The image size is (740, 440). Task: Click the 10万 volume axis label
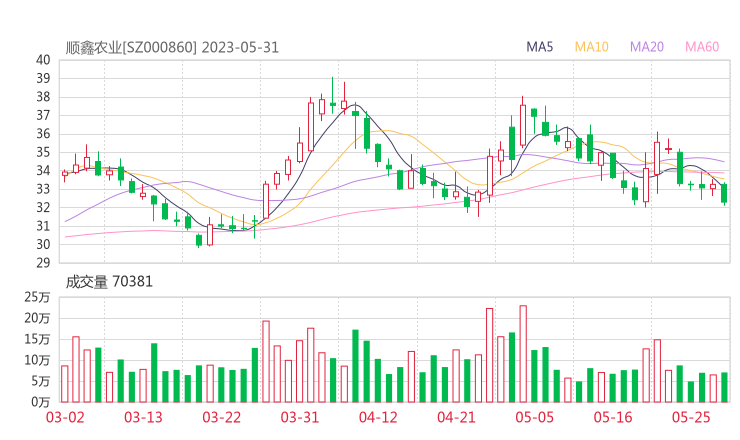coord(38,360)
